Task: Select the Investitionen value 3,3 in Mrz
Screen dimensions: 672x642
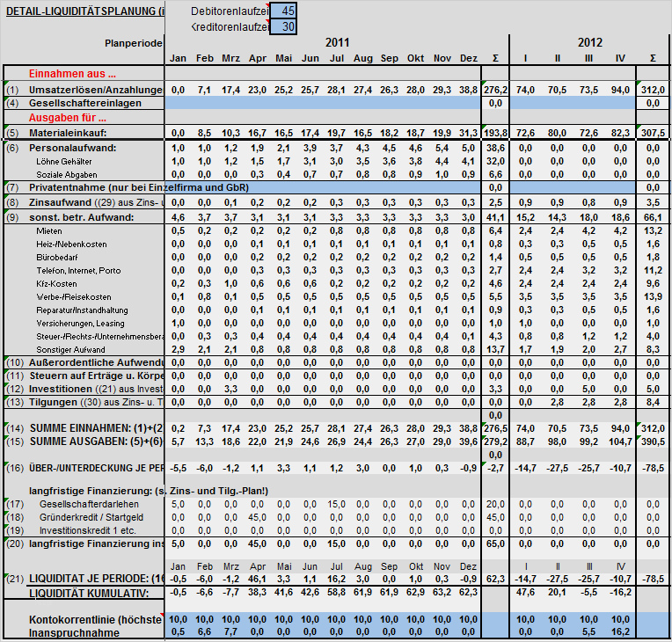Action: click(x=230, y=389)
